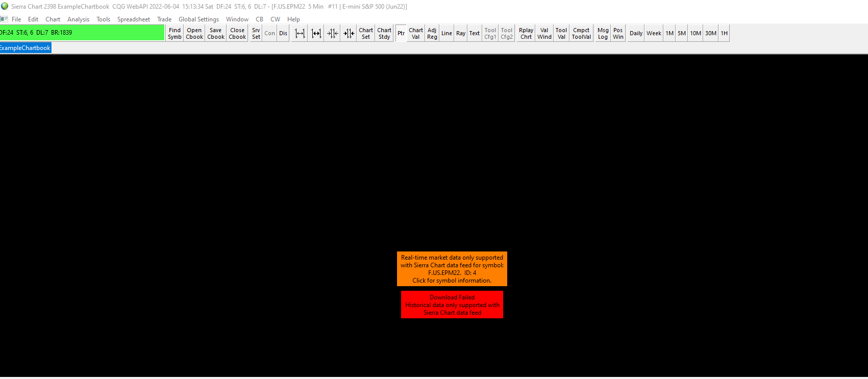Screen dimensions: 868x379
Task: Click the Close Cbook toolbar button
Action: [x=237, y=33]
